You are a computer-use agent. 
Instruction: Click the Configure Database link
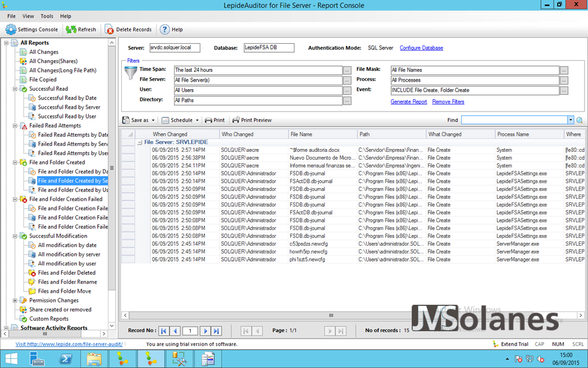coord(421,48)
